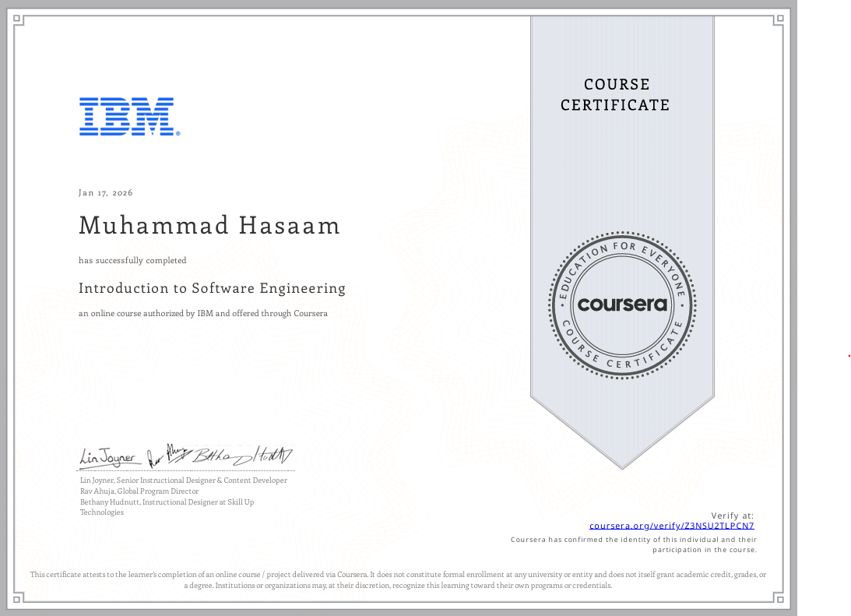Click the IBM logo

pyautogui.click(x=130, y=117)
